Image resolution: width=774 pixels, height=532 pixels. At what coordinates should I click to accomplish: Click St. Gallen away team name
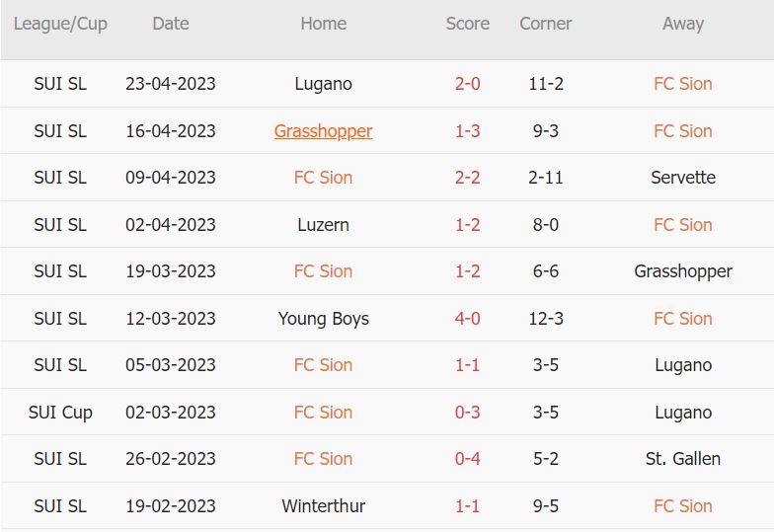pyautogui.click(x=682, y=459)
